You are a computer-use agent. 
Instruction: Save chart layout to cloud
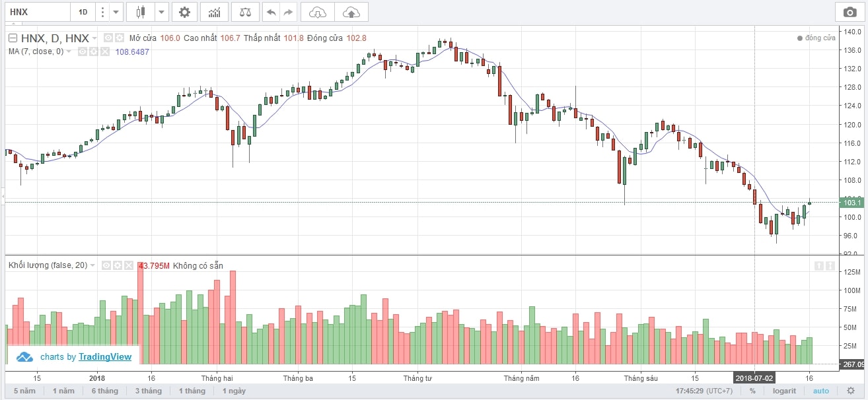(351, 12)
